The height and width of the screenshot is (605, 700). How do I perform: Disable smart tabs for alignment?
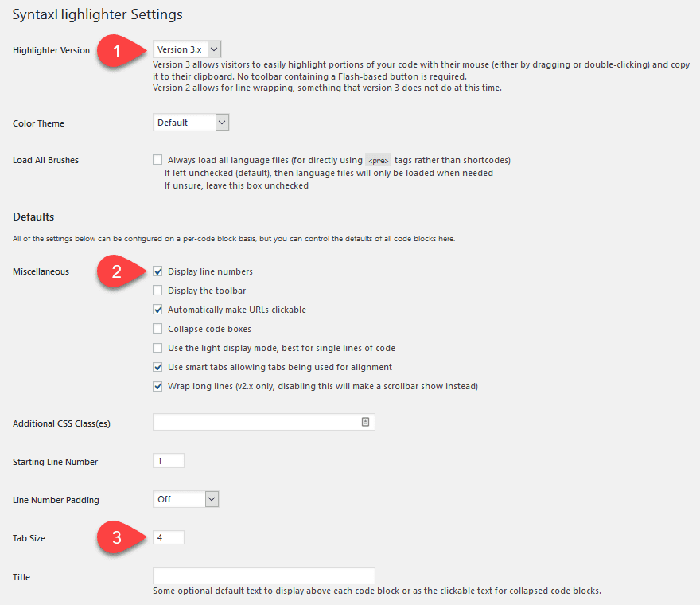[157, 367]
